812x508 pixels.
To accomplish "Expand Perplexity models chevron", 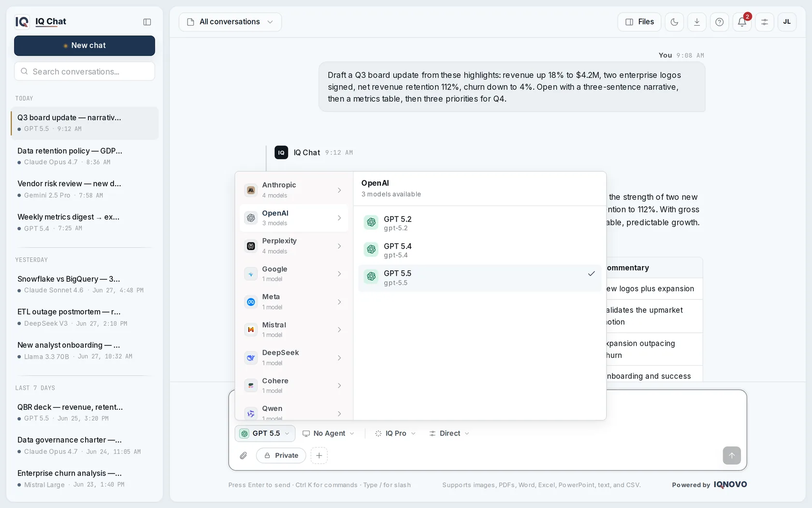I will 339,246.
